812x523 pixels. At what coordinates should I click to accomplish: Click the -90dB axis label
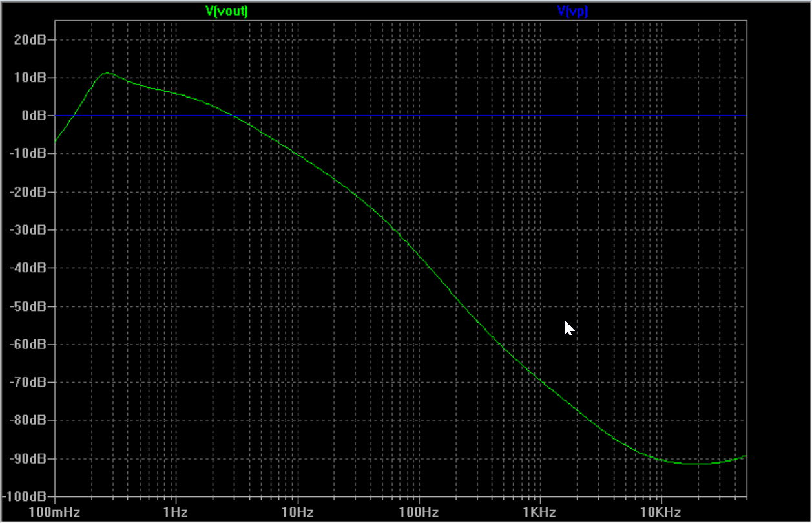click(26, 459)
